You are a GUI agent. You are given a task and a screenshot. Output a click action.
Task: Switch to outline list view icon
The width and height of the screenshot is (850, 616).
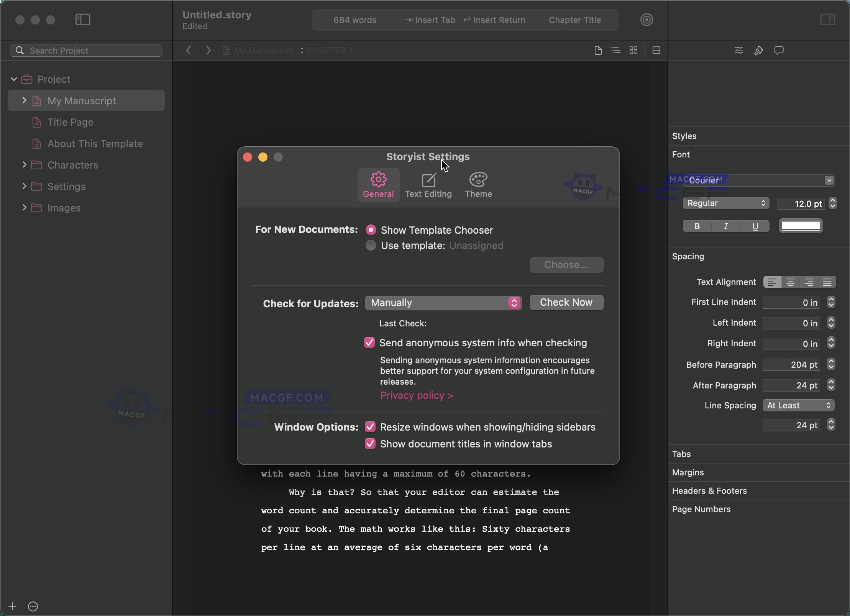[x=615, y=51]
